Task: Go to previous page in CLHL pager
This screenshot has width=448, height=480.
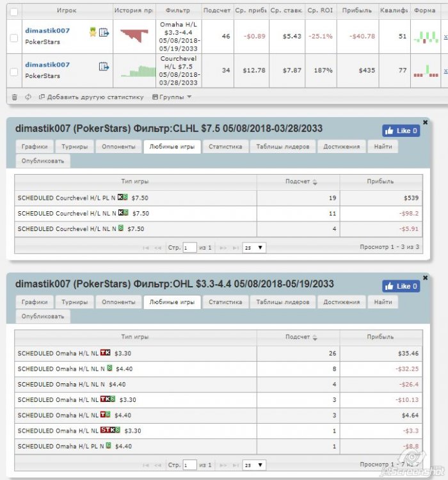Action: (157, 248)
